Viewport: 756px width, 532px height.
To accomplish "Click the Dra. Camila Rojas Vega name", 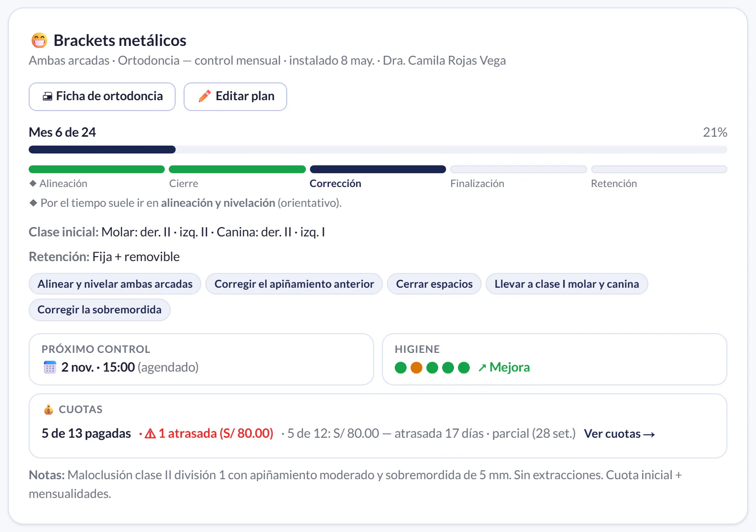I will point(444,61).
